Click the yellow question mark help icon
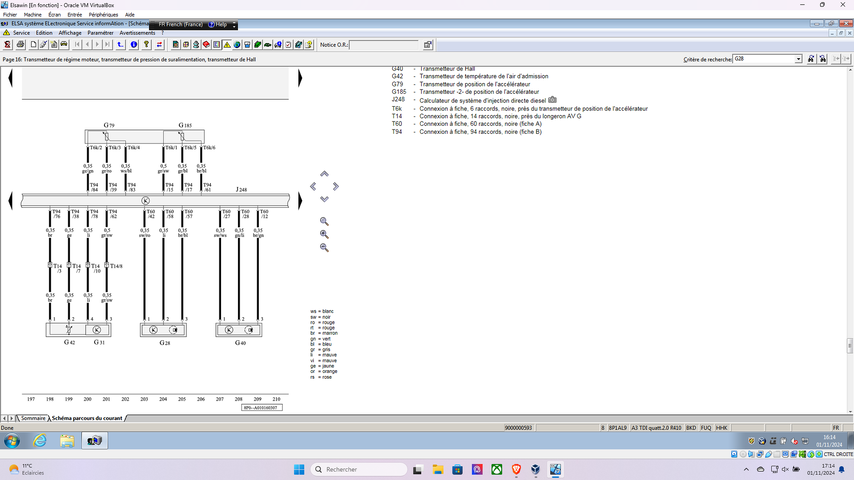This screenshot has width=854, height=480. pyautogui.click(x=146, y=45)
